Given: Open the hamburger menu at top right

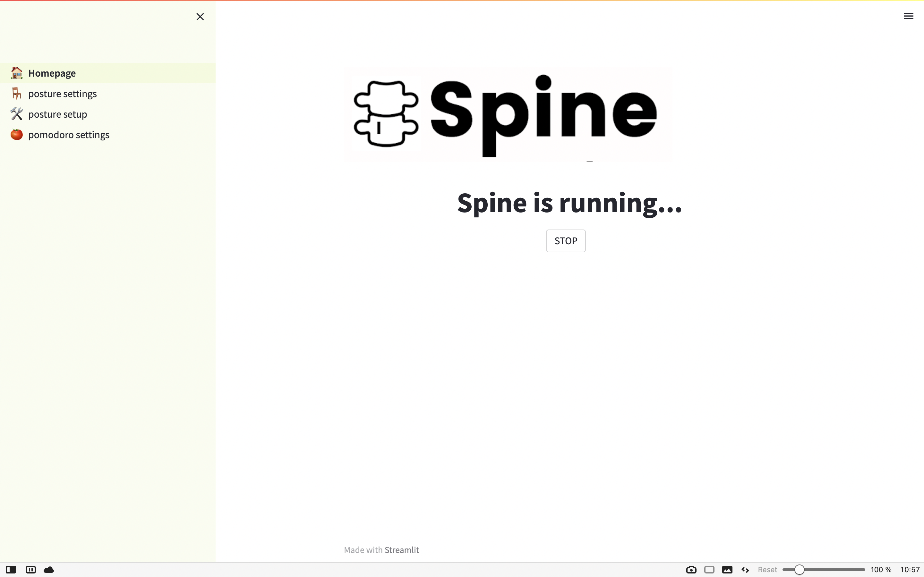Looking at the screenshot, I should [x=908, y=16].
